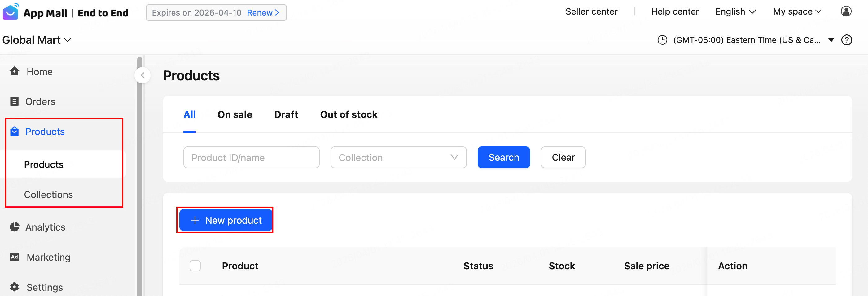Switch to the On sale tab

235,115
